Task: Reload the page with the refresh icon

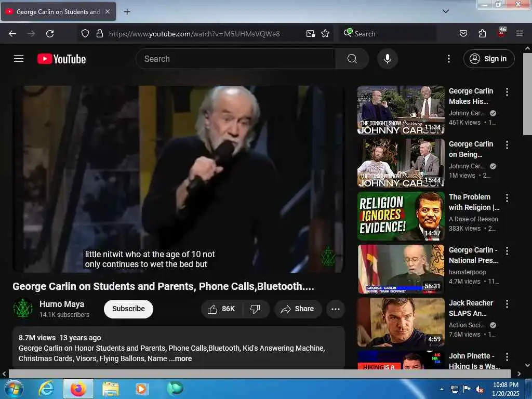Action: pos(50,34)
